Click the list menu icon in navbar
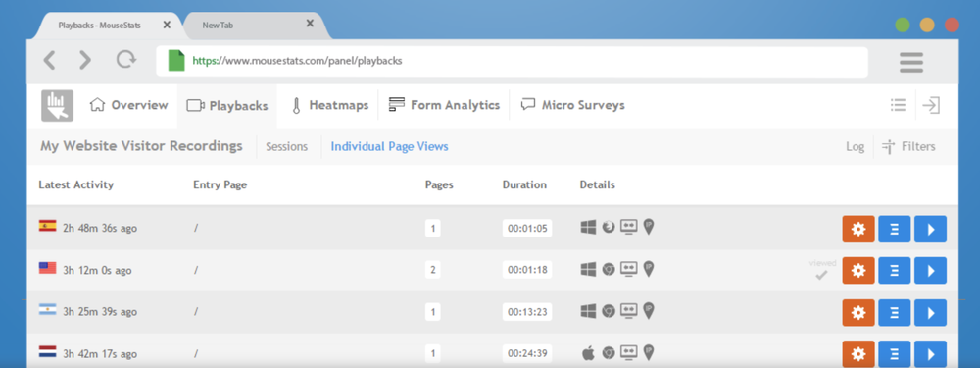The height and width of the screenshot is (368, 980). pyautogui.click(x=898, y=105)
